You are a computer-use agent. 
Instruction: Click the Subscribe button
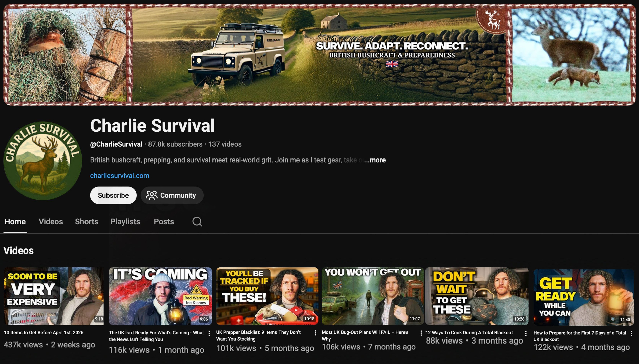[x=113, y=195]
